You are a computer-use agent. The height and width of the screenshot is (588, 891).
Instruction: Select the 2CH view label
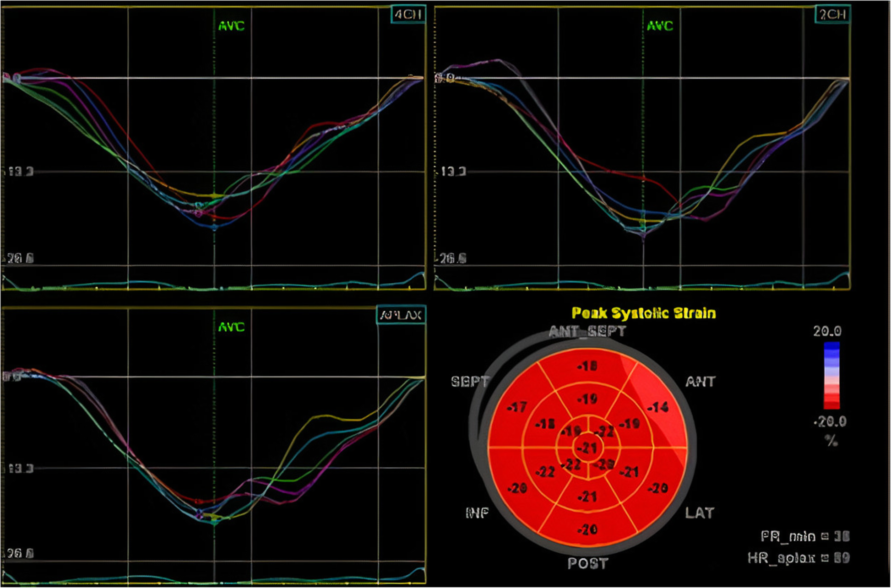(x=833, y=14)
